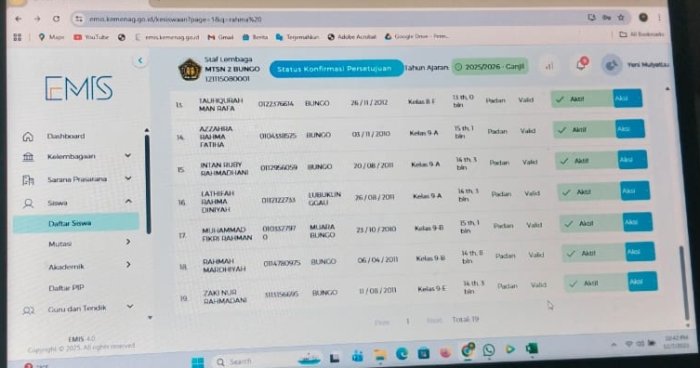Click the MTSN 2 BUNGO institution emblem
Viewport: 700px width, 368px height.
point(190,70)
